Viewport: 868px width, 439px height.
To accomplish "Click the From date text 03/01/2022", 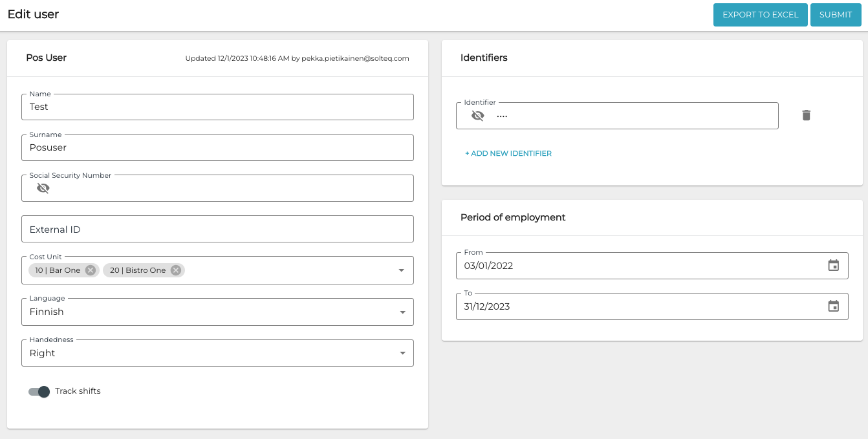I will (489, 266).
